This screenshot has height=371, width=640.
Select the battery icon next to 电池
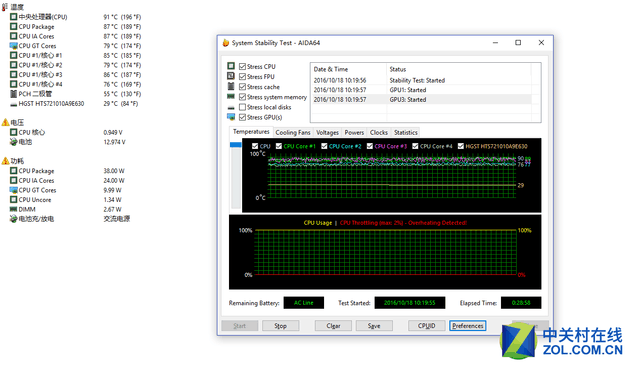13,142
